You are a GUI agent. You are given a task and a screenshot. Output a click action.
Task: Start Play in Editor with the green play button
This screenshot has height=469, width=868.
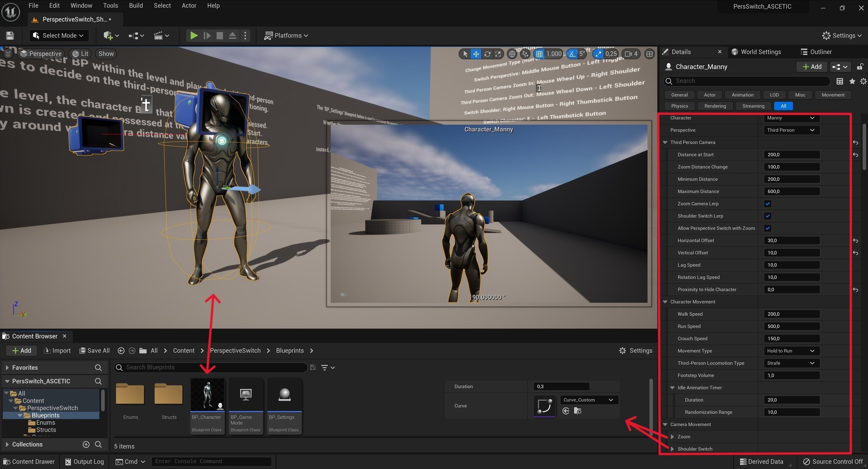coord(194,36)
